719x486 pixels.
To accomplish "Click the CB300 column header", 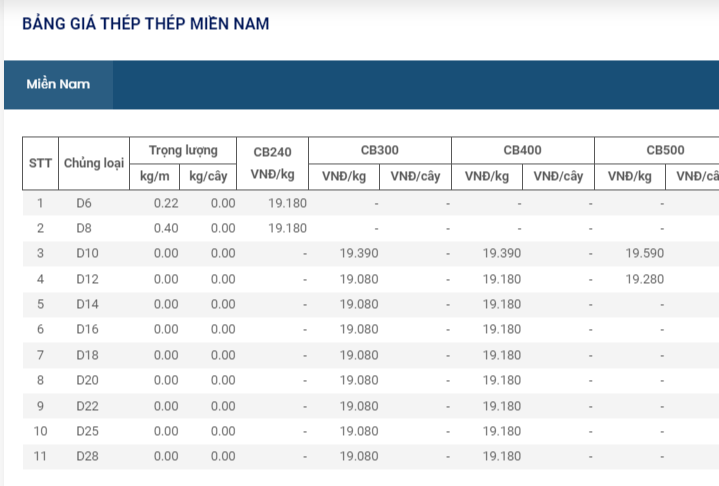I will [380, 150].
